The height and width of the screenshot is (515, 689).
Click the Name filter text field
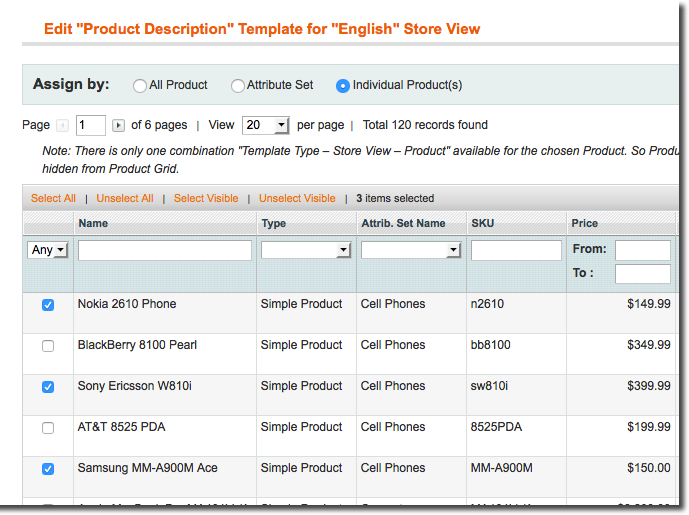point(165,250)
